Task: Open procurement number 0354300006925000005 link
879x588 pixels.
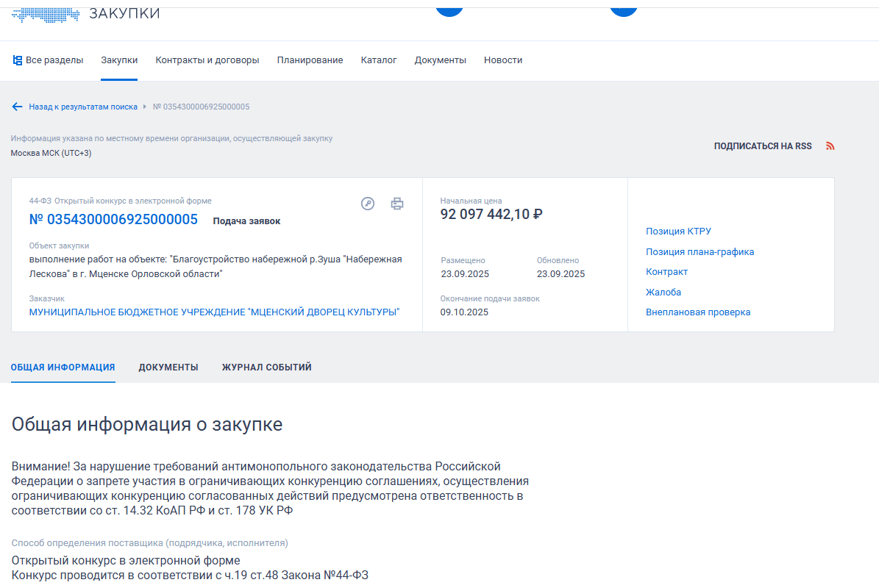Action: click(113, 220)
